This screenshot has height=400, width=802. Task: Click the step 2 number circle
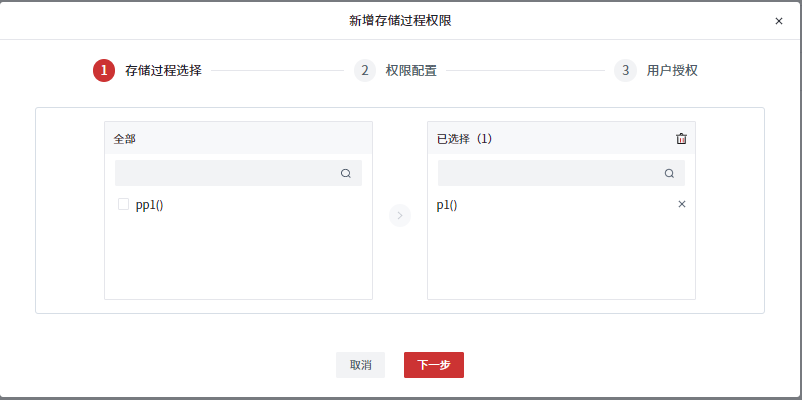point(365,70)
